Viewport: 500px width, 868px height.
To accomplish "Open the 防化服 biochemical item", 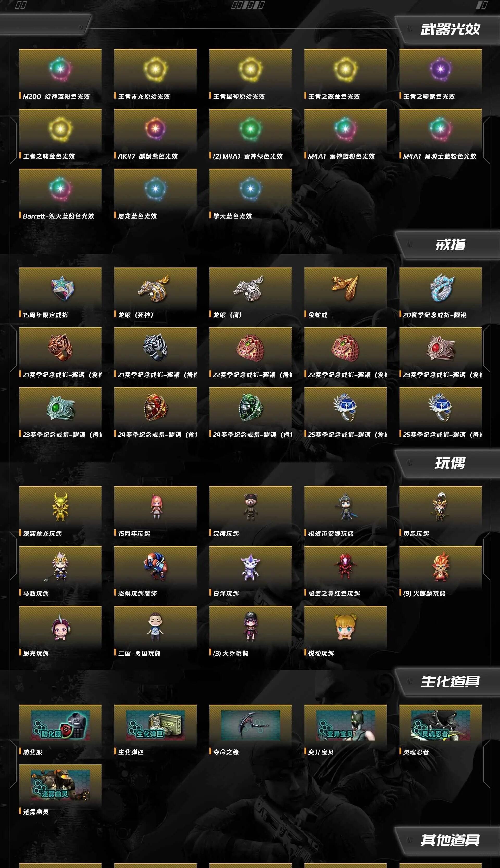I will coord(60,725).
